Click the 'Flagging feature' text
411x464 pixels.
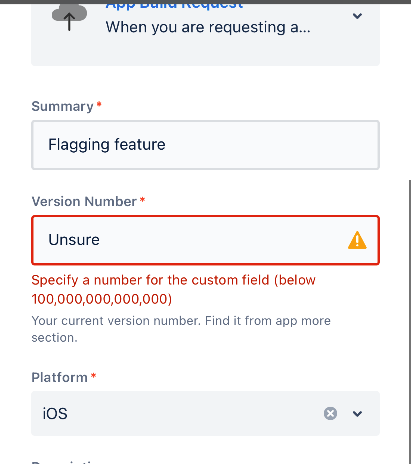(x=107, y=145)
